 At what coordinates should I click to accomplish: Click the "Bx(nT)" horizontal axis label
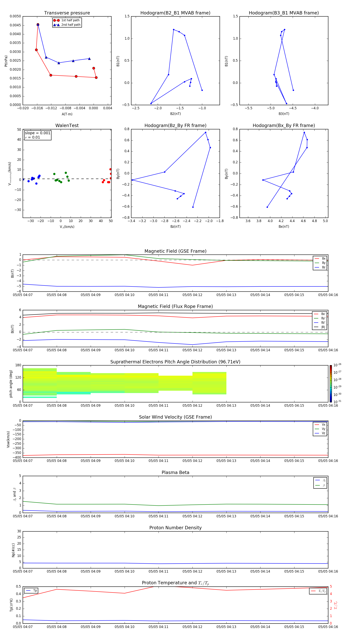284,227
